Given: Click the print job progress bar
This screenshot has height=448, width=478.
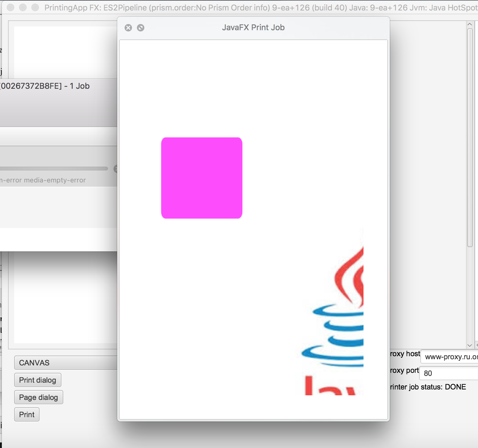Looking at the screenshot, I should coord(54,169).
